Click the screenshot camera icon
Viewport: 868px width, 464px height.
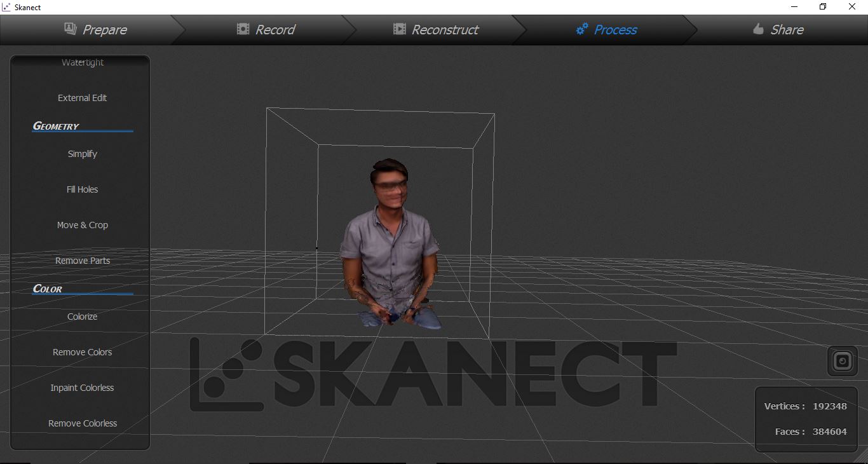pos(843,362)
